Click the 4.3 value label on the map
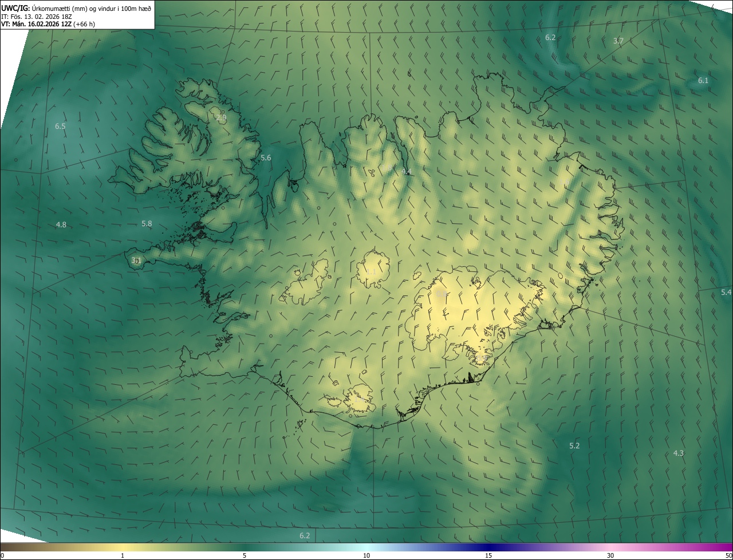The width and height of the screenshot is (733, 560). 678,453
